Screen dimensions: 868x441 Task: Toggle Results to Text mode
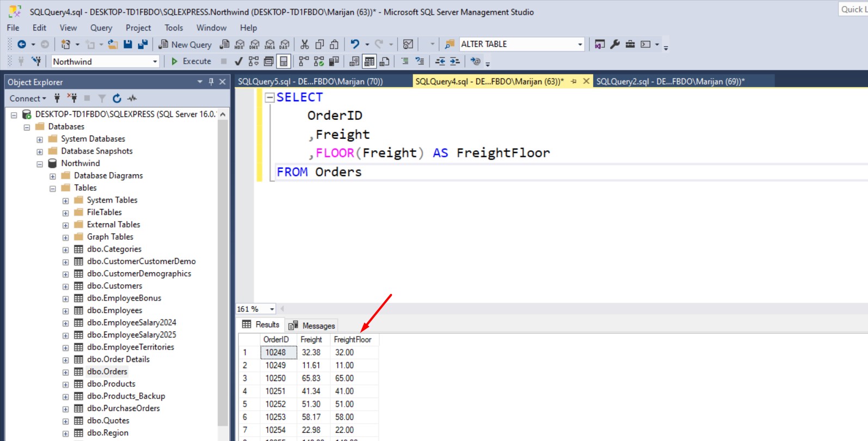pos(354,62)
